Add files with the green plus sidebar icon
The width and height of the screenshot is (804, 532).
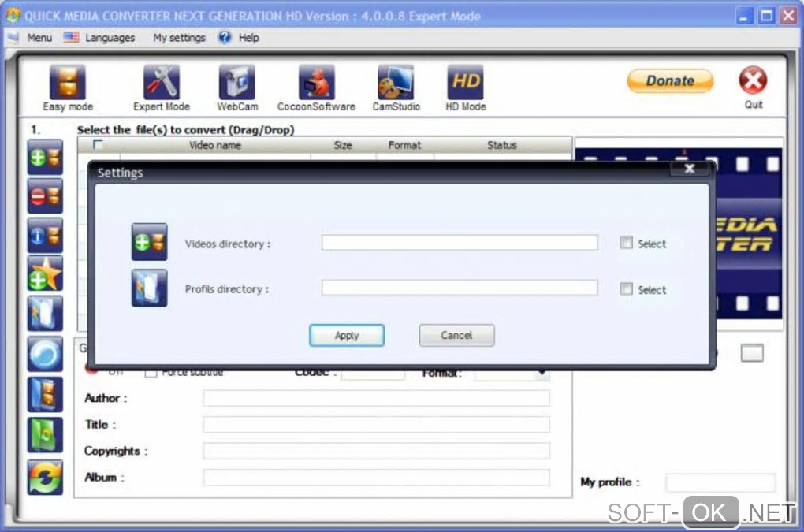click(46, 158)
